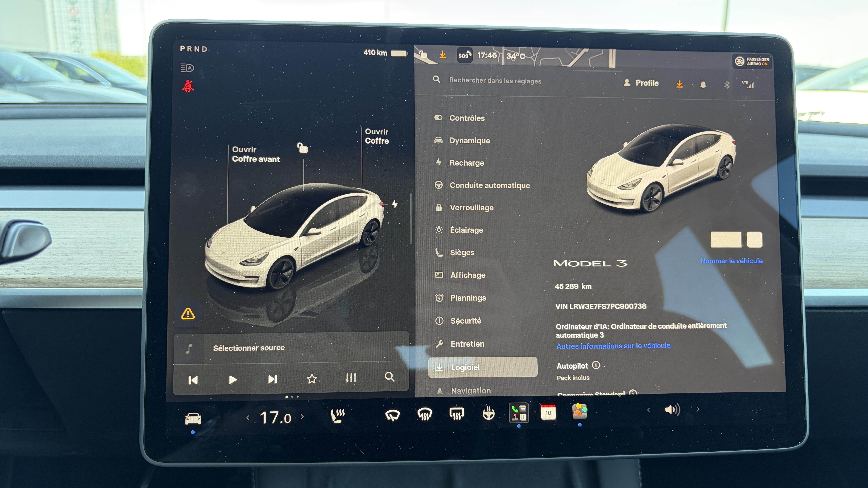Tap the windshield wiper icon

pos(393,415)
